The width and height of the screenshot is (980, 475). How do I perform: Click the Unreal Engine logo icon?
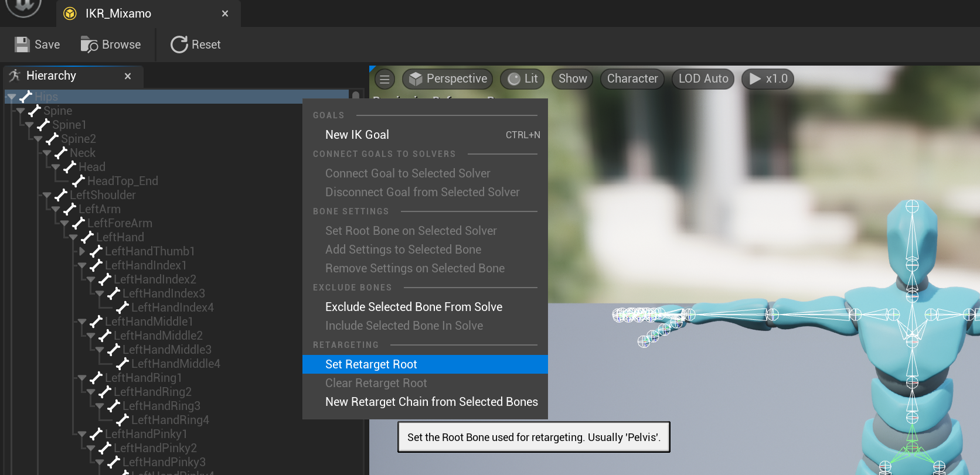tap(23, 6)
